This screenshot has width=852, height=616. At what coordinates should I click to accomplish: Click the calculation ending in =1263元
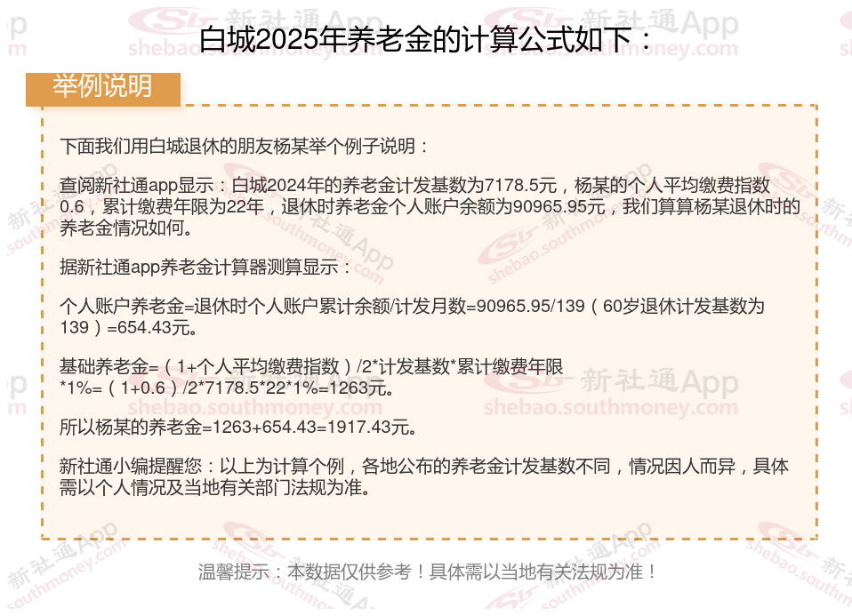226,388
